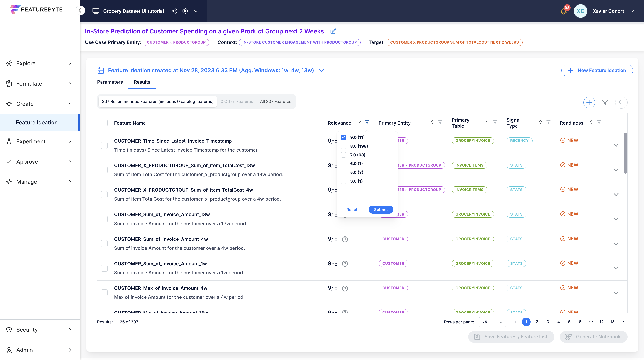The height and width of the screenshot is (360, 644).
Task: Sort by Primary Entity arrows
Action: [x=432, y=122]
